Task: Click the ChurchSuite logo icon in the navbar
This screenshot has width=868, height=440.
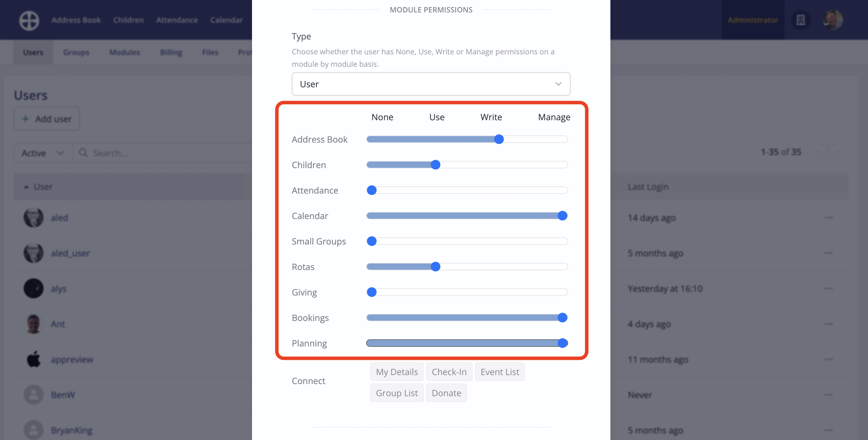Action: coord(29,20)
